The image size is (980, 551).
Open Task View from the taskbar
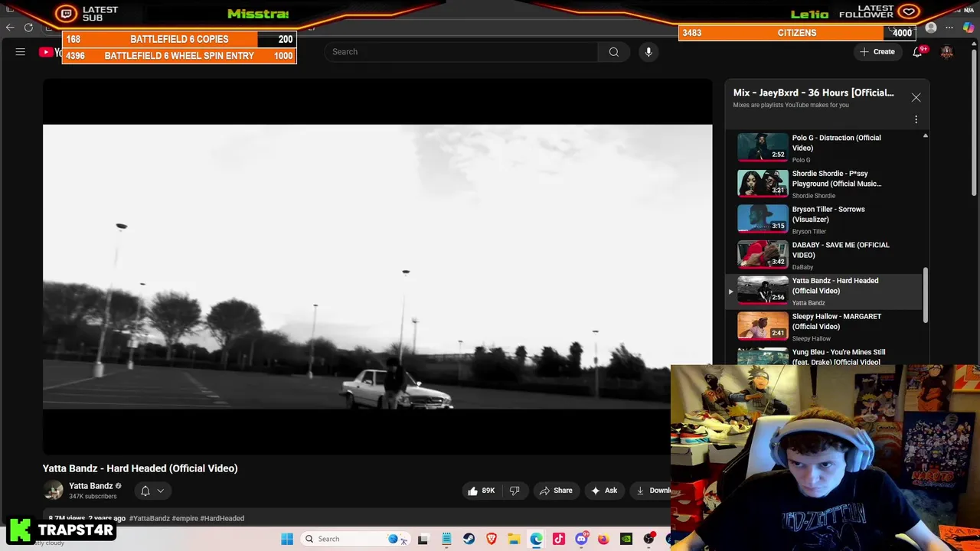(x=423, y=539)
